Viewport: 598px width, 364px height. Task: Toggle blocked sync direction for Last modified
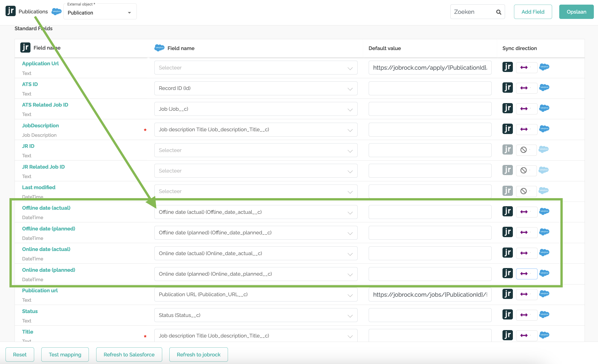tap(523, 191)
